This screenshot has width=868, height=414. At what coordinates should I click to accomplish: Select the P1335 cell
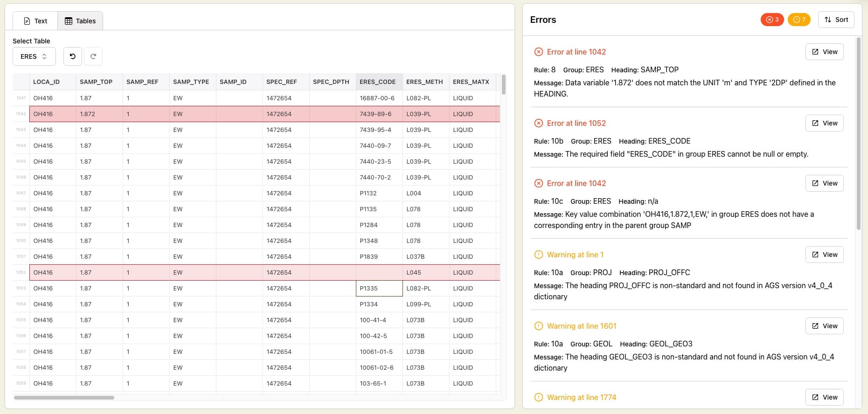(x=379, y=288)
